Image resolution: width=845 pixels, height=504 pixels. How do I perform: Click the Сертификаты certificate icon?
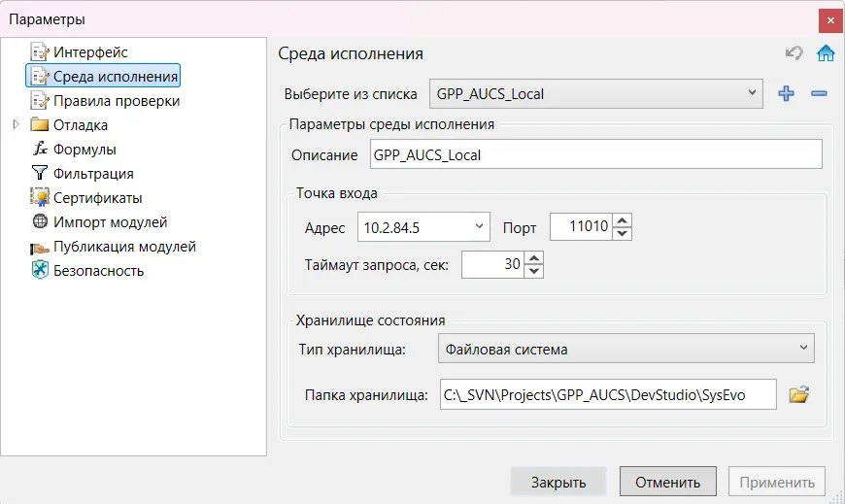40,197
